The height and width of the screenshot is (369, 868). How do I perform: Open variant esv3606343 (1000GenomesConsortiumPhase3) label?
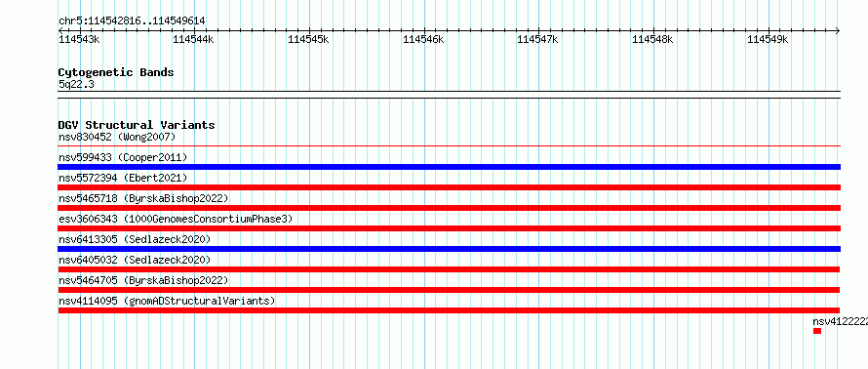click(176, 219)
